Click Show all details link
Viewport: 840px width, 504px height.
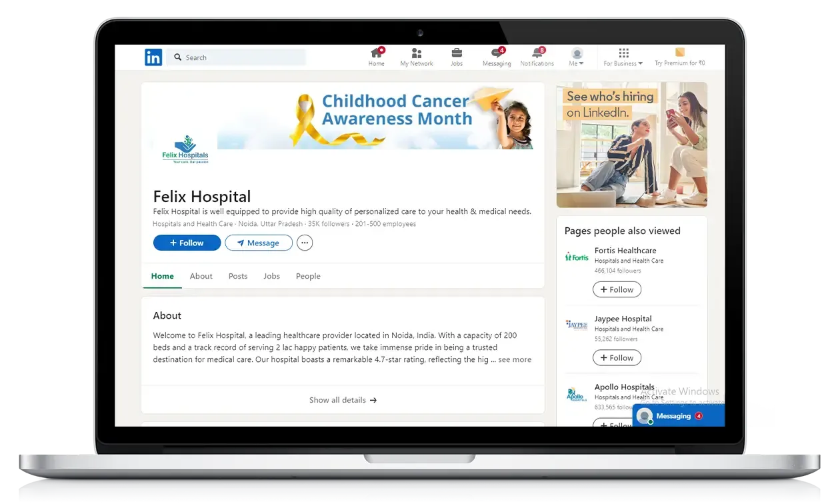click(x=343, y=400)
